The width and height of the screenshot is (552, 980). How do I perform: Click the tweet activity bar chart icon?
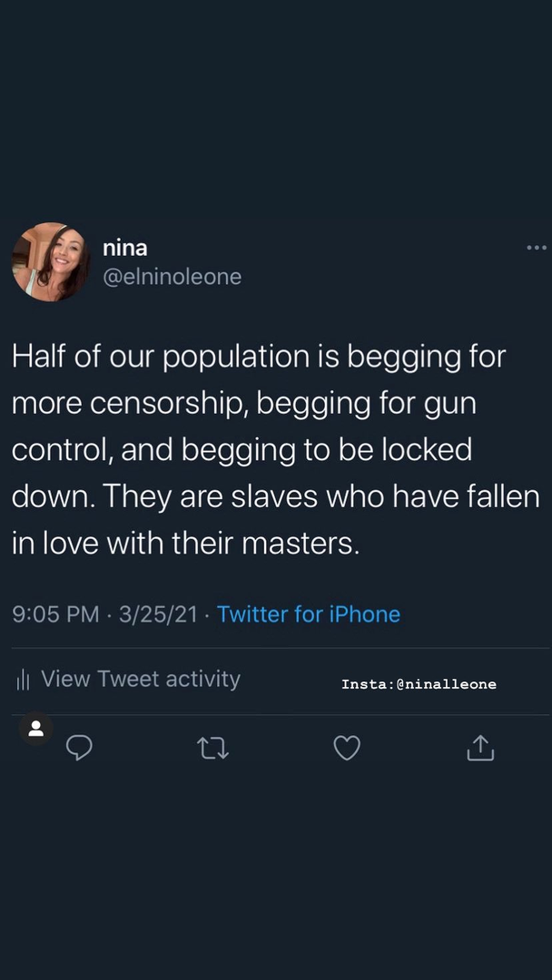25,680
